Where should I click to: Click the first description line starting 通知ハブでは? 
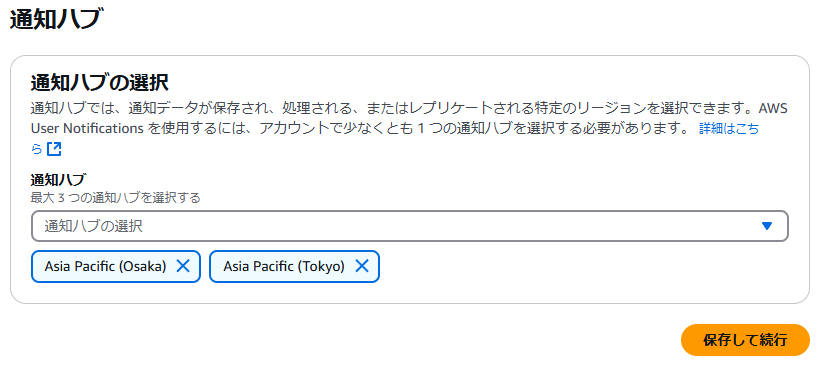[x=409, y=109]
